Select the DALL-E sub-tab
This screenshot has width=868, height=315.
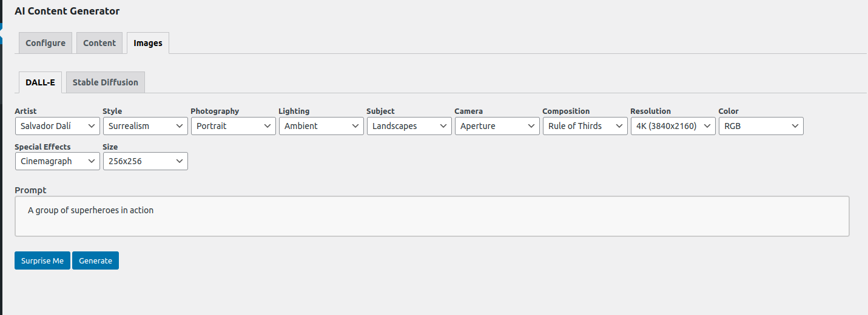coord(40,82)
